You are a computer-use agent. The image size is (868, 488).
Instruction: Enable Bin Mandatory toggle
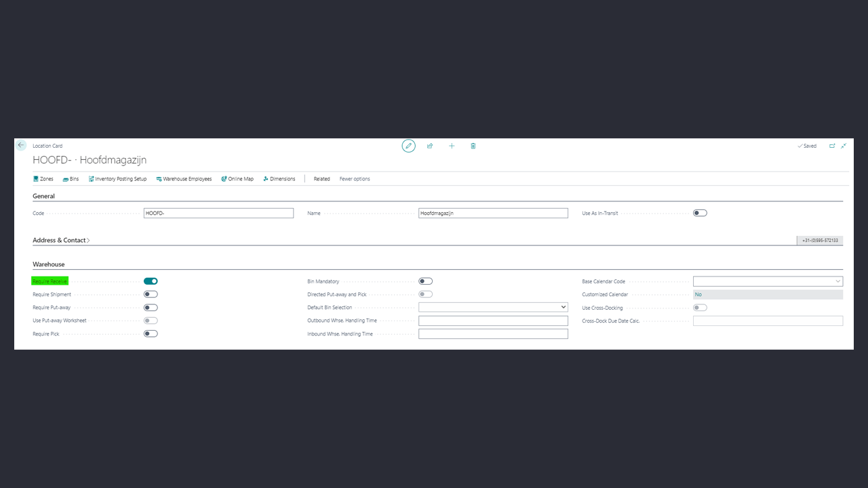[x=426, y=281]
